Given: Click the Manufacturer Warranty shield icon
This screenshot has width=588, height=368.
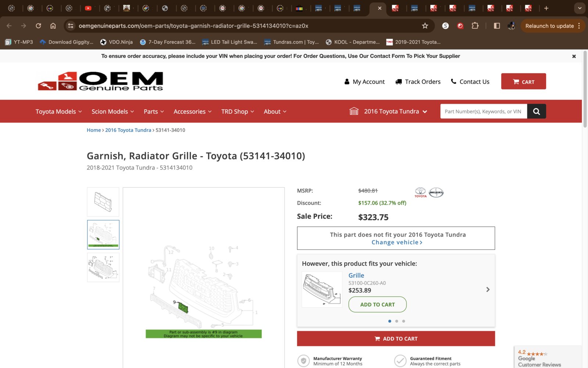Looking at the screenshot, I should 303,361.
